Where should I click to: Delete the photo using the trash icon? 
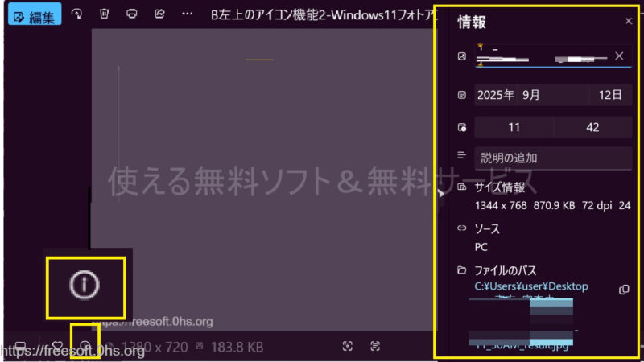click(x=105, y=14)
